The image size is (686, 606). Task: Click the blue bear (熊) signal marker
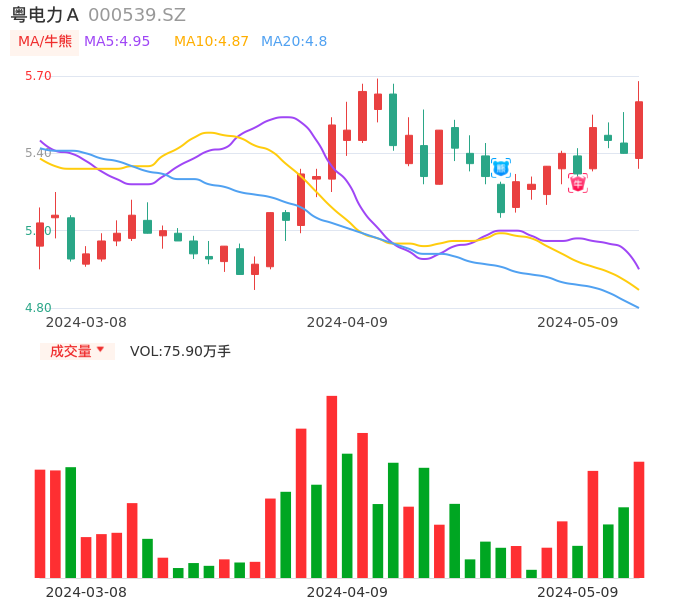click(x=501, y=168)
